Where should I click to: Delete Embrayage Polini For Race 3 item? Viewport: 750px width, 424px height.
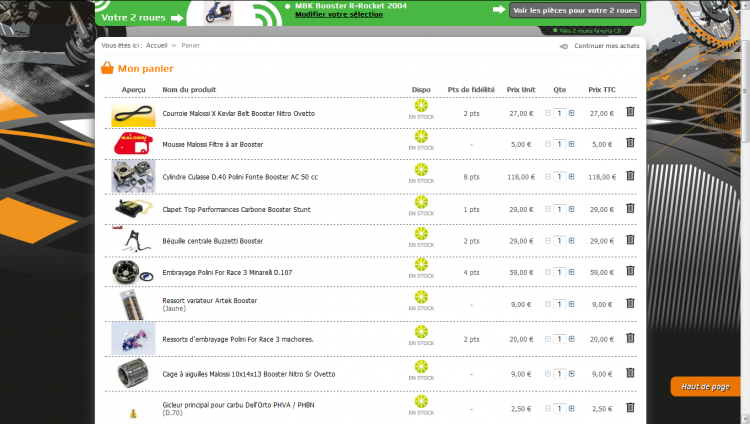pyautogui.click(x=630, y=271)
